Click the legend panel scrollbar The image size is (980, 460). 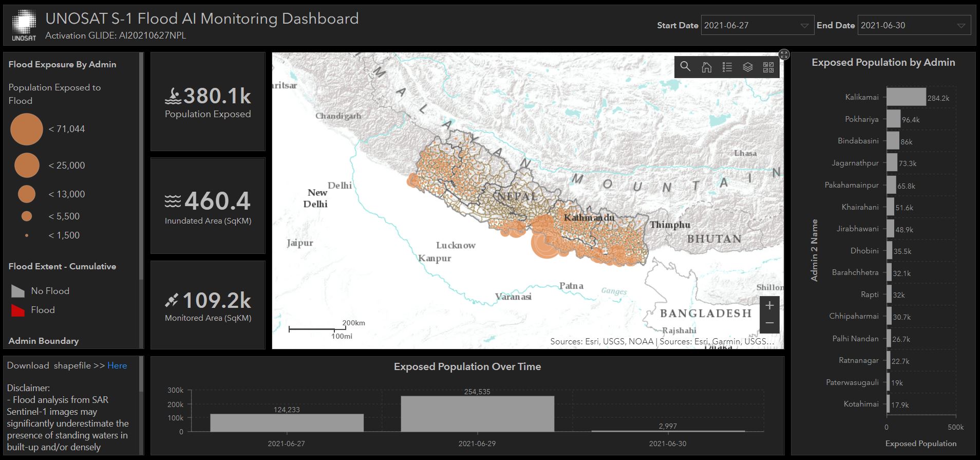point(141,164)
